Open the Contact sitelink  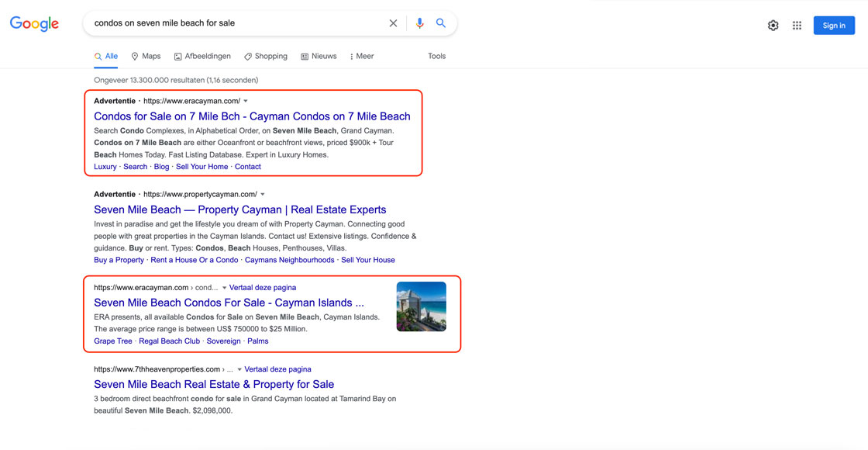(x=248, y=167)
